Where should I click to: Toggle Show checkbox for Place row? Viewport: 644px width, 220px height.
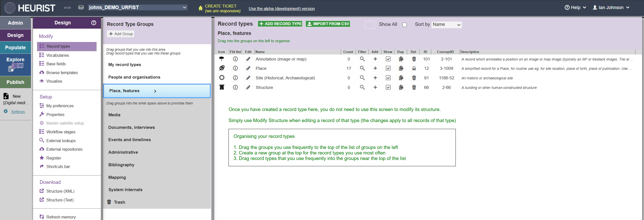point(388,68)
